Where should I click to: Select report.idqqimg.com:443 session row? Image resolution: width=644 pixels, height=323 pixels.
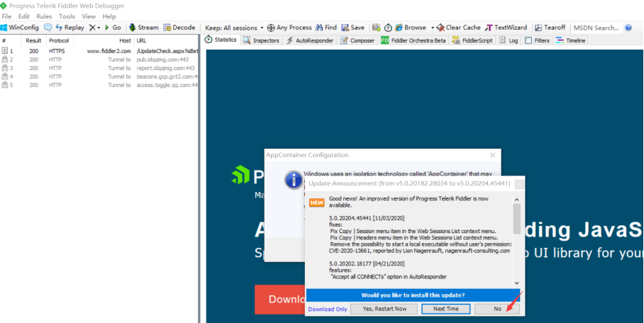pyautogui.click(x=99, y=68)
